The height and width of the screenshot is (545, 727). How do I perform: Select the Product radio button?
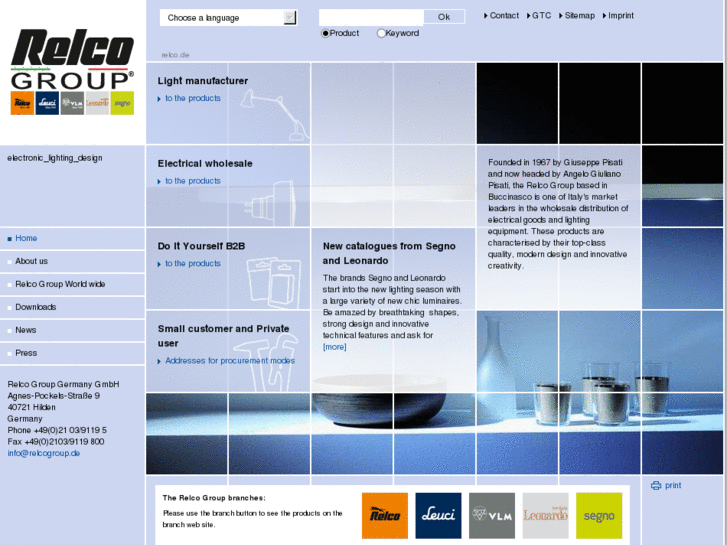pyautogui.click(x=325, y=33)
